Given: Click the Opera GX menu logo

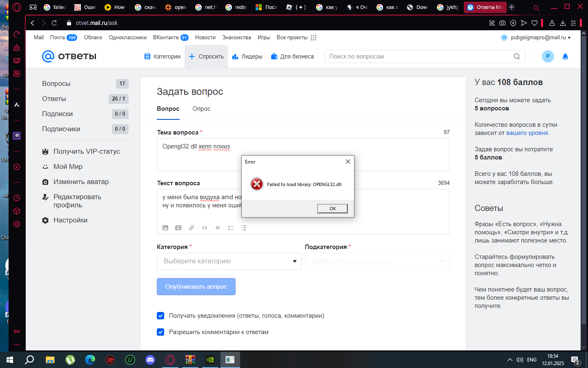Looking at the screenshot, I should [x=17, y=7].
